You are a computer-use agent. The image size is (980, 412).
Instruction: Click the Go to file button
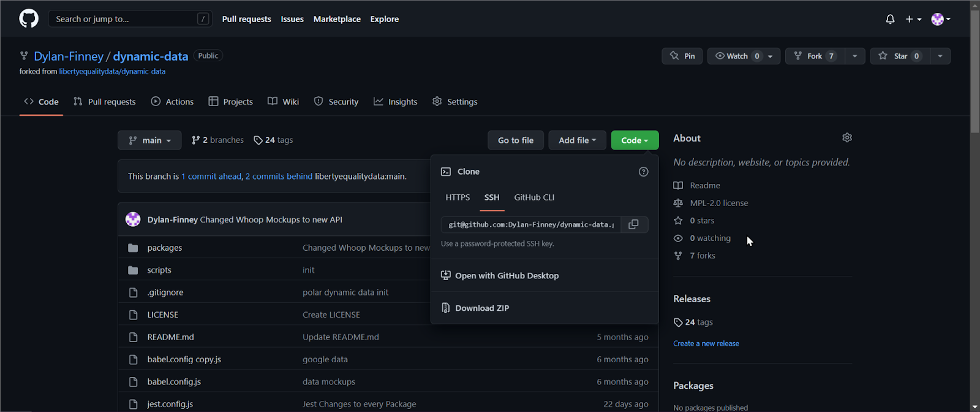tap(516, 140)
